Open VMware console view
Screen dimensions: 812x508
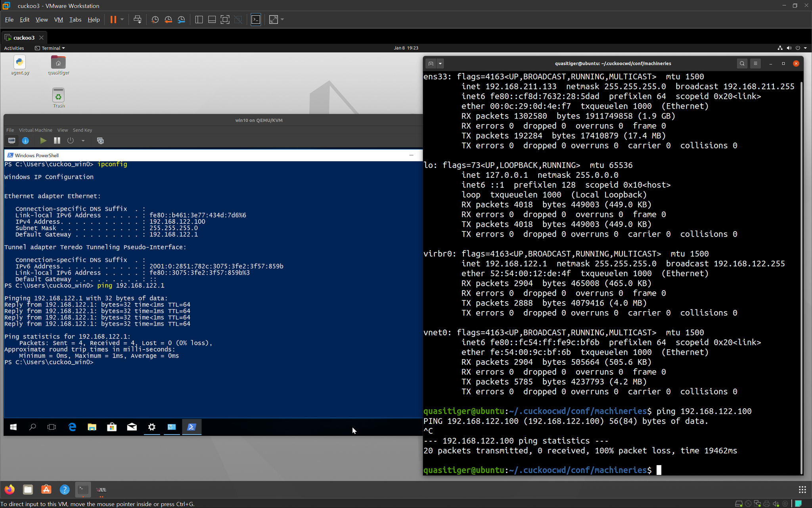256,19
